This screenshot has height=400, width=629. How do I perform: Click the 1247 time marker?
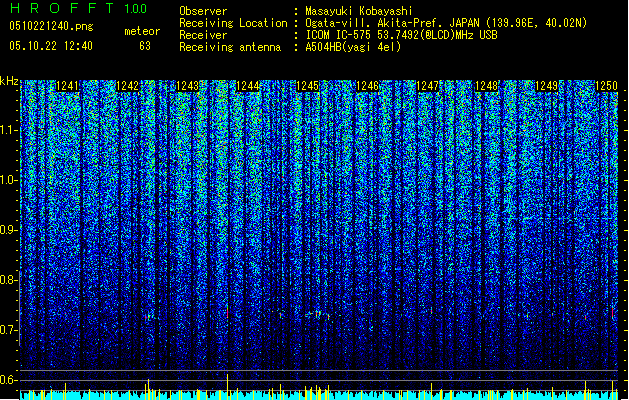coord(428,86)
